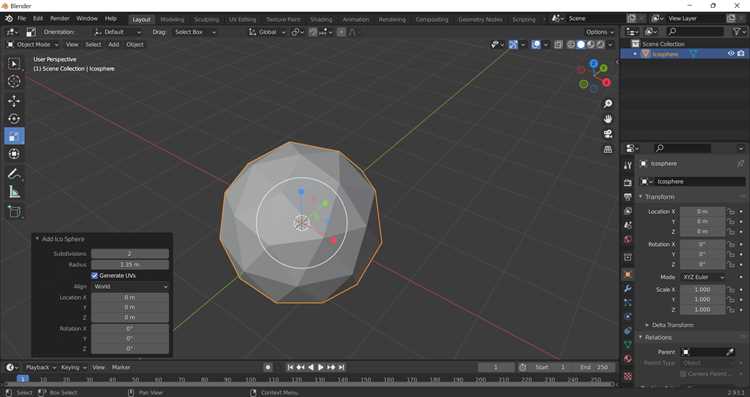Hide Icosphere in viewport via eye icon
Screen dimensions: 750x397
click(731, 54)
